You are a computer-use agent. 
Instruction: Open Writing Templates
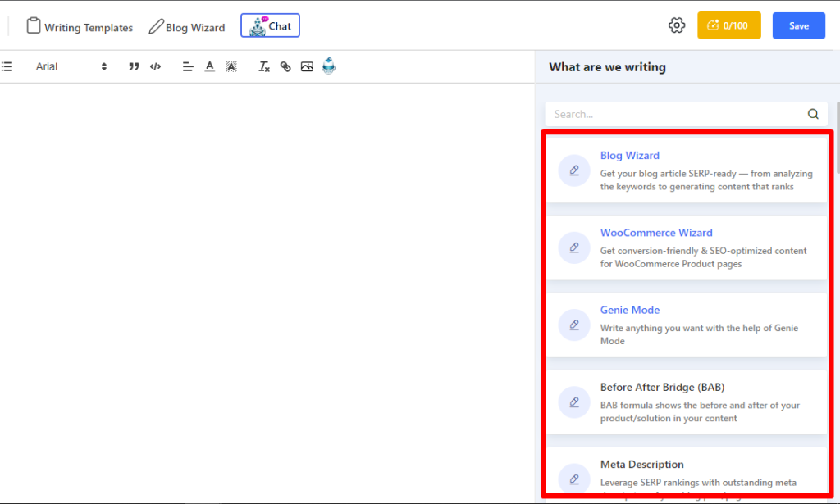tap(80, 27)
